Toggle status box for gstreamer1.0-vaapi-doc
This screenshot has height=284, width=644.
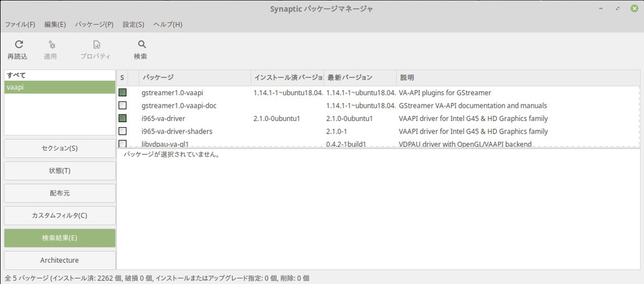point(123,106)
